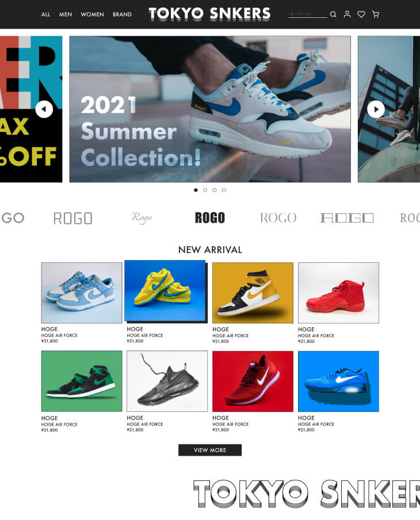420x520 pixels.
Task: Select the fourth carousel pagination dot
Action: pos(224,190)
